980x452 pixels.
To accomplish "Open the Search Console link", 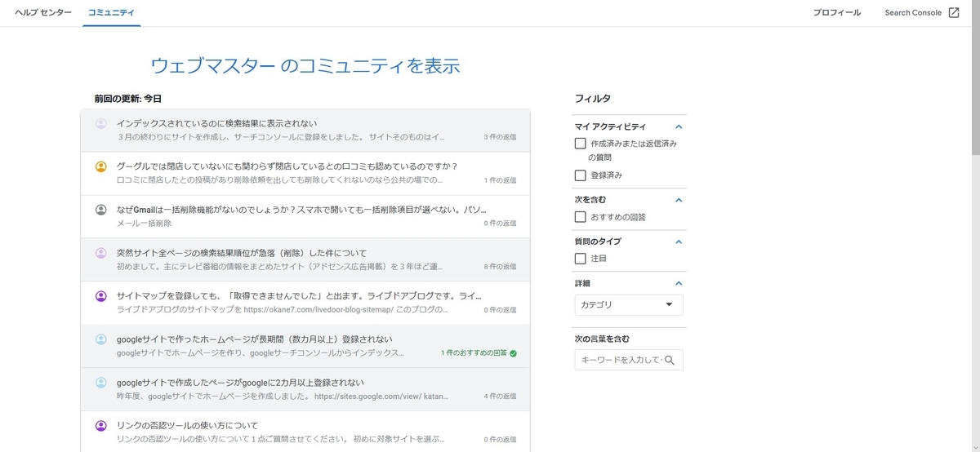I will 912,13.
